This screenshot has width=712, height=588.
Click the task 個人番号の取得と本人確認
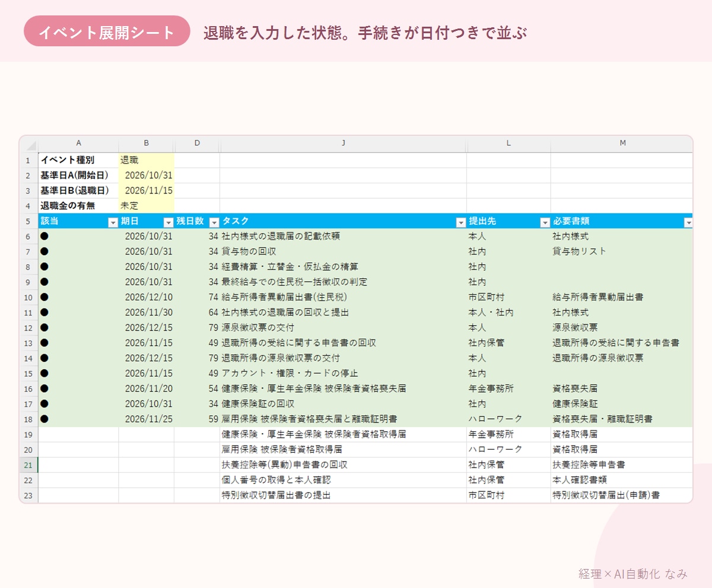pyautogui.click(x=276, y=479)
